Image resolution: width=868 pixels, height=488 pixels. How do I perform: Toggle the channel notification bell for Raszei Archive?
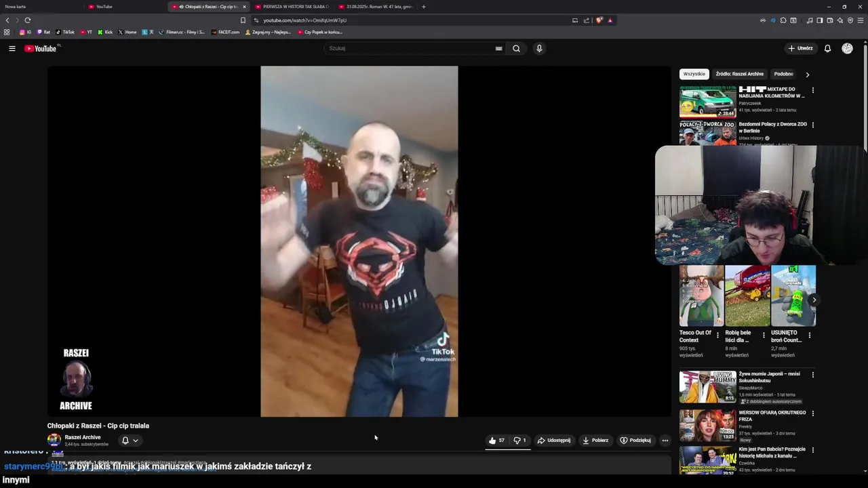pos(125,441)
